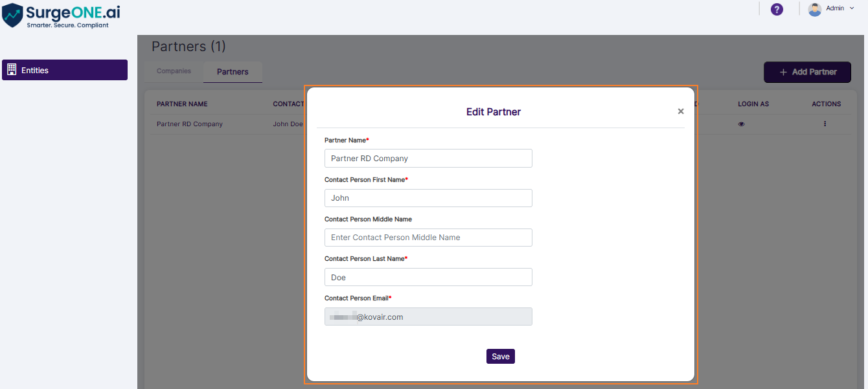
Task: Select the Partners tab
Action: click(233, 71)
